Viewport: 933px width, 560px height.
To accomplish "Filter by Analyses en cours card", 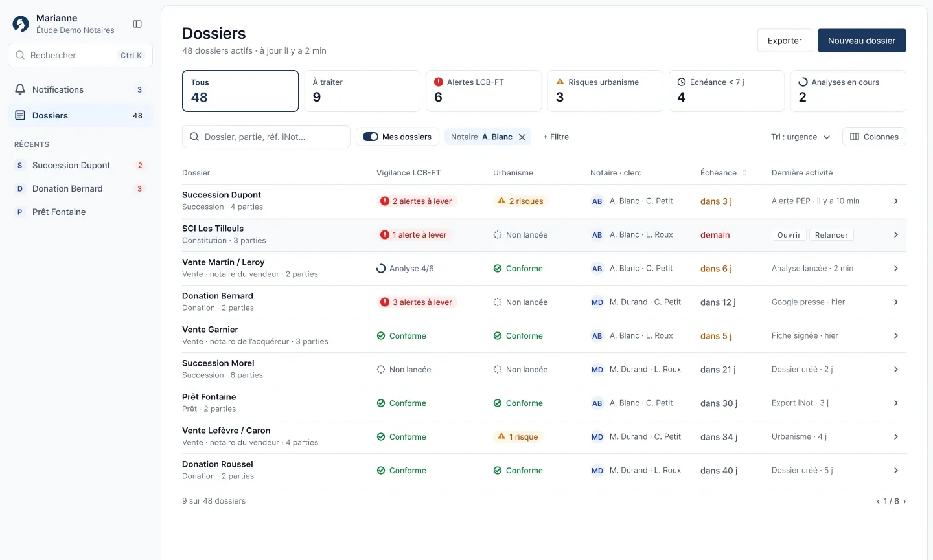I will tap(848, 91).
